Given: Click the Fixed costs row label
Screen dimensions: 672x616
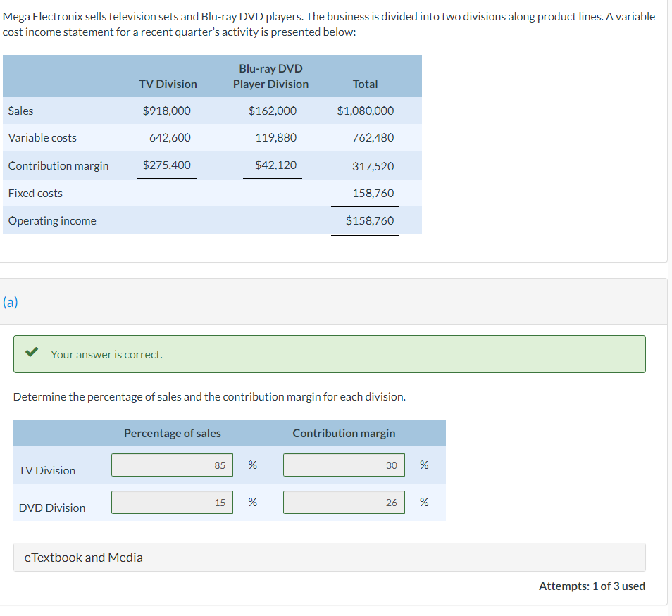Looking at the screenshot, I should click(35, 193).
